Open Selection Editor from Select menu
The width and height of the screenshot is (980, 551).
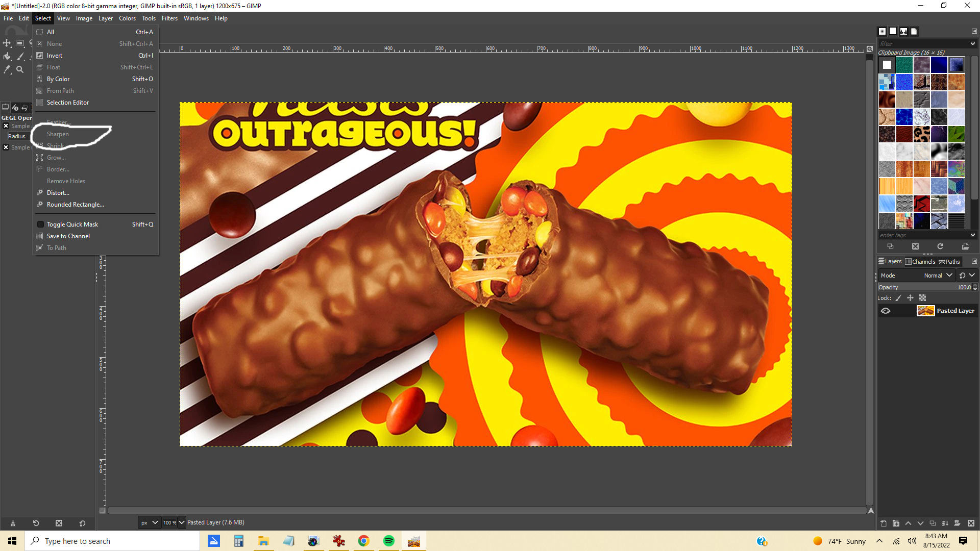point(95,103)
